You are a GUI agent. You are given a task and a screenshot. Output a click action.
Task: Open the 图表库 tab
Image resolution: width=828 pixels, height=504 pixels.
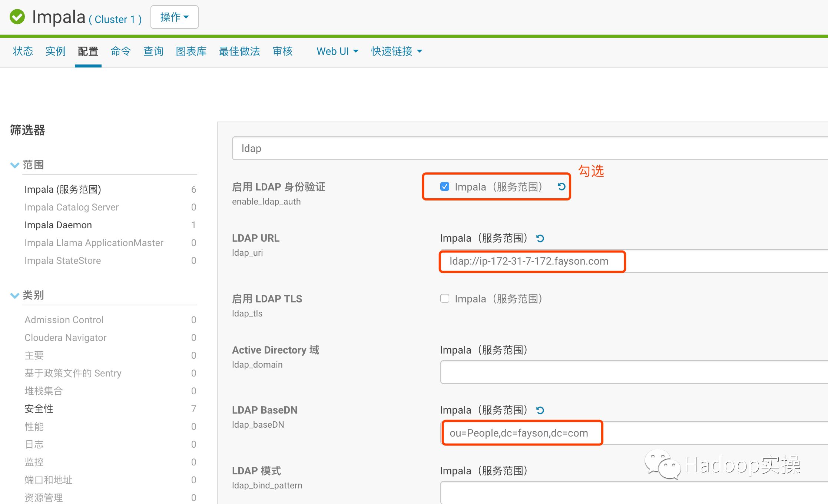click(191, 51)
